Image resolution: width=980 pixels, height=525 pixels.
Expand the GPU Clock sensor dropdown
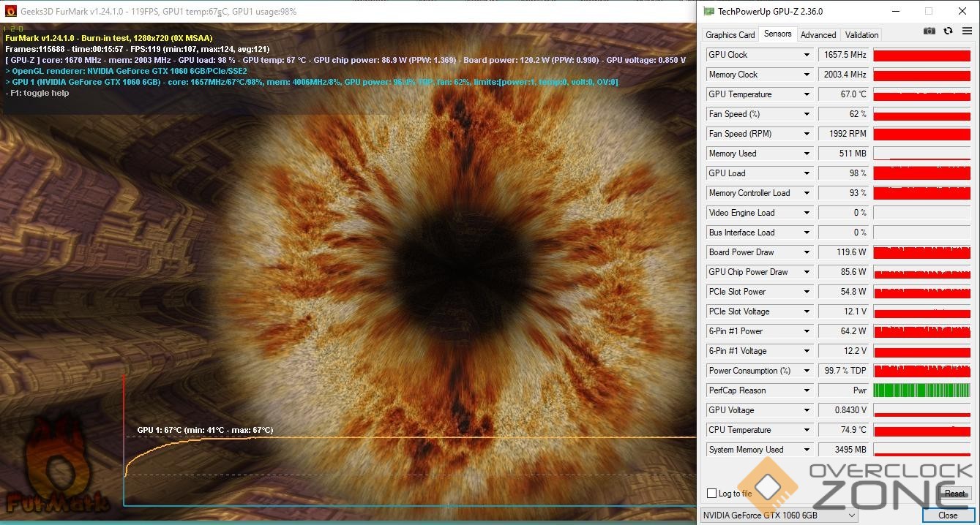[x=807, y=55]
